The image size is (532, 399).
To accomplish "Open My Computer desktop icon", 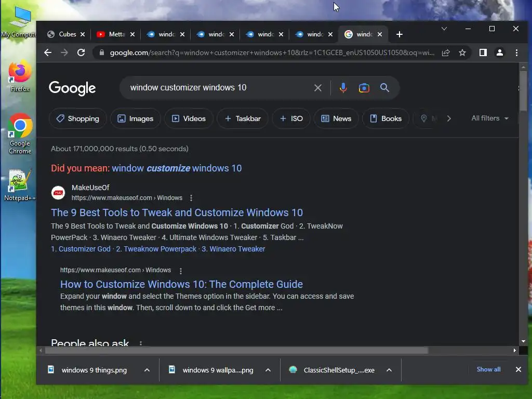I will pos(20,23).
